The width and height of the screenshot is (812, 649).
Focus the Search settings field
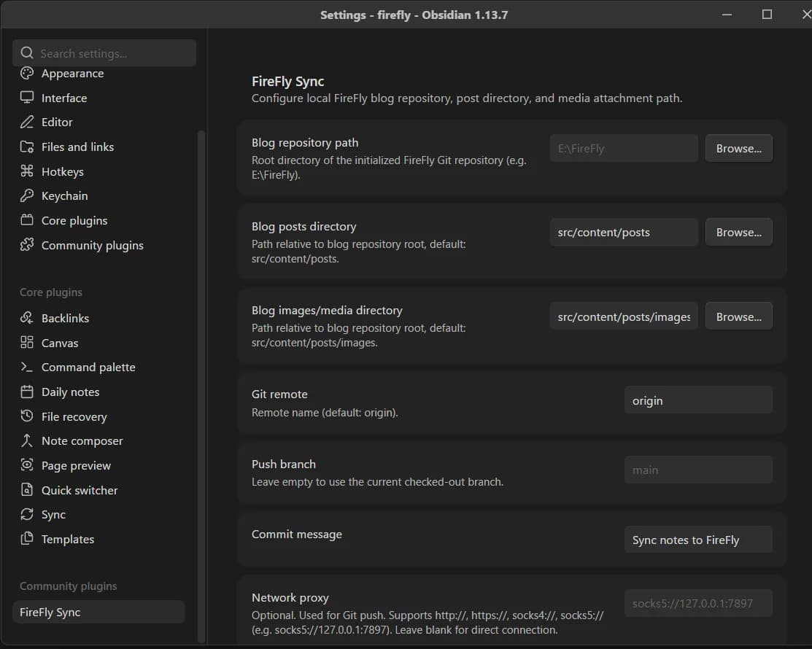click(104, 53)
